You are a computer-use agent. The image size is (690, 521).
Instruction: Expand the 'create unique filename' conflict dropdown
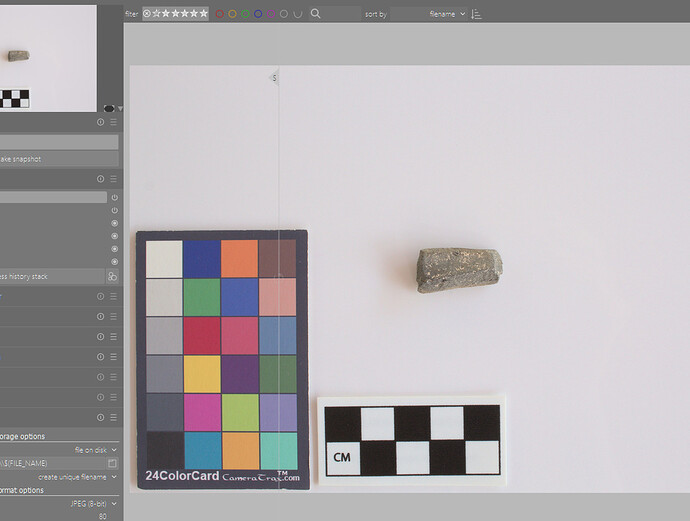(x=80, y=477)
